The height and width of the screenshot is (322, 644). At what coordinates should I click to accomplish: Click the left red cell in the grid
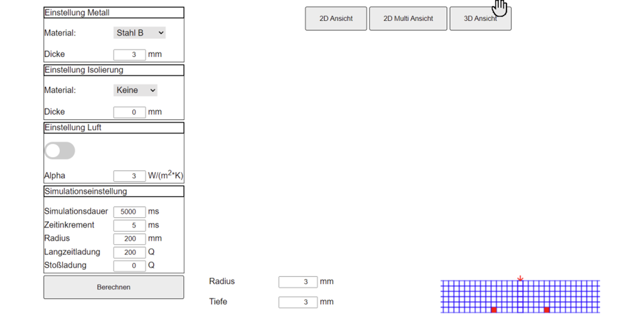(x=494, y=310)
